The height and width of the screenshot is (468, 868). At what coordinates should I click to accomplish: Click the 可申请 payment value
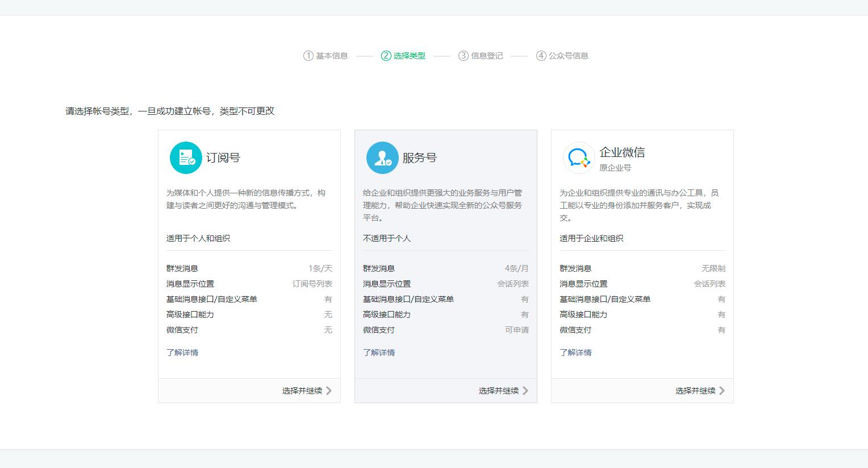[x=517, y=330]
